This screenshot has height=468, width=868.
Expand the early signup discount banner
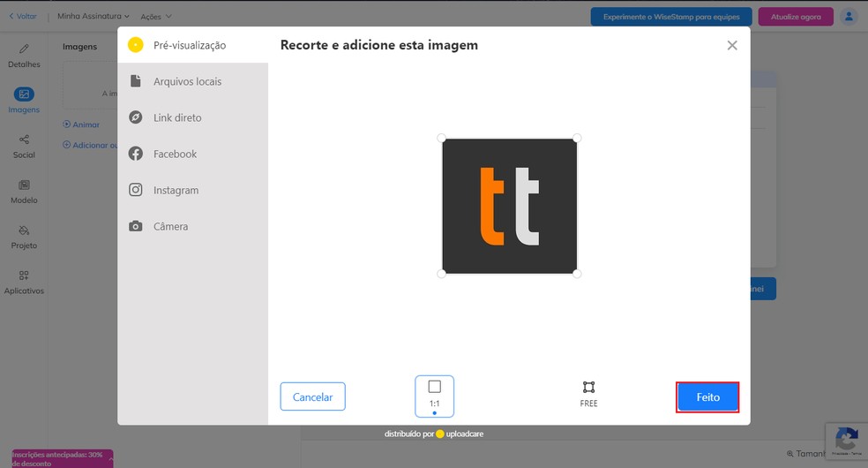tap(62, 458)
